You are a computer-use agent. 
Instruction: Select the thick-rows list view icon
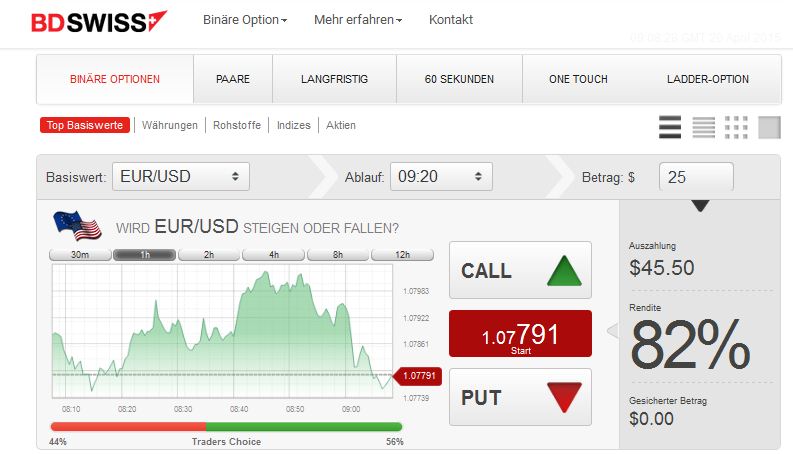pyautogui.click(x=670, y=127)
